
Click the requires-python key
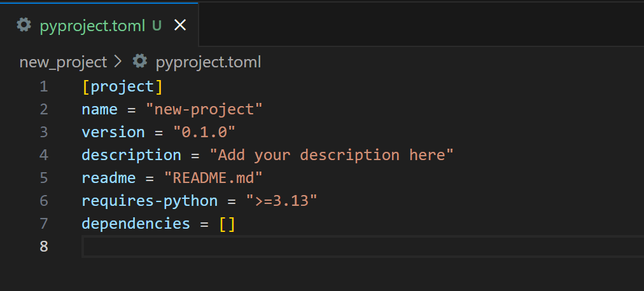click(150, 201)
